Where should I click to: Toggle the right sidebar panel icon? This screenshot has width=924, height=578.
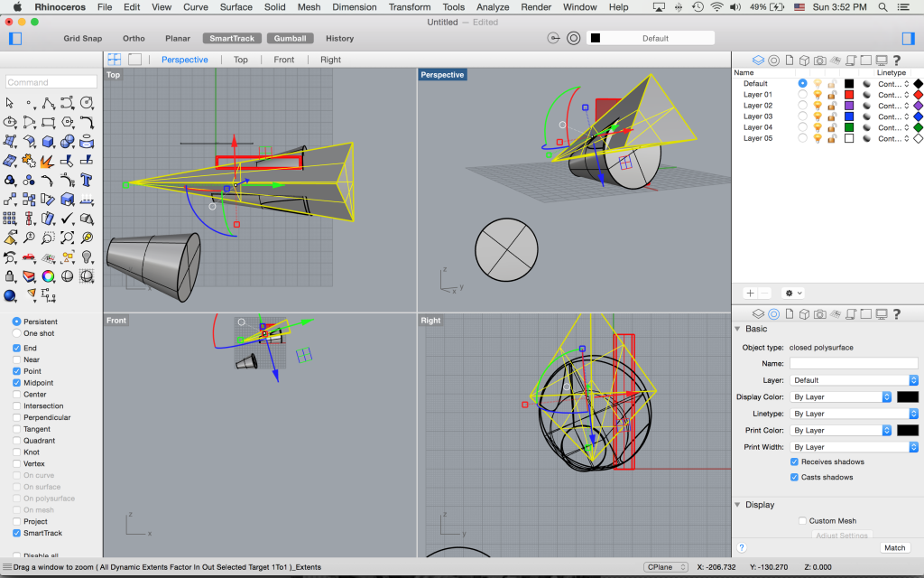[908, 38]
